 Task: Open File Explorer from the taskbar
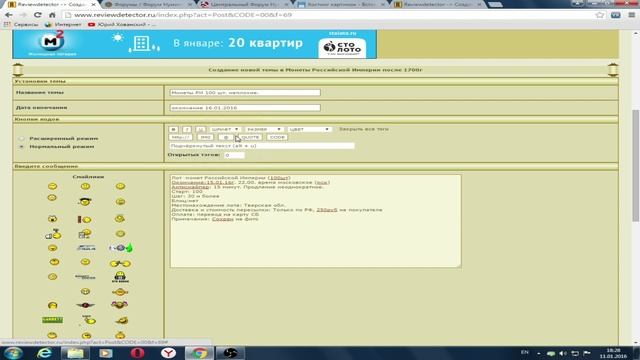[75, 353]
